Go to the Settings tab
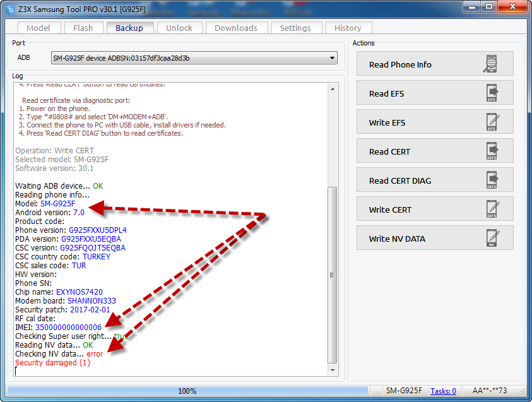This screenshot has width=532, height=402. click(295, 28)
